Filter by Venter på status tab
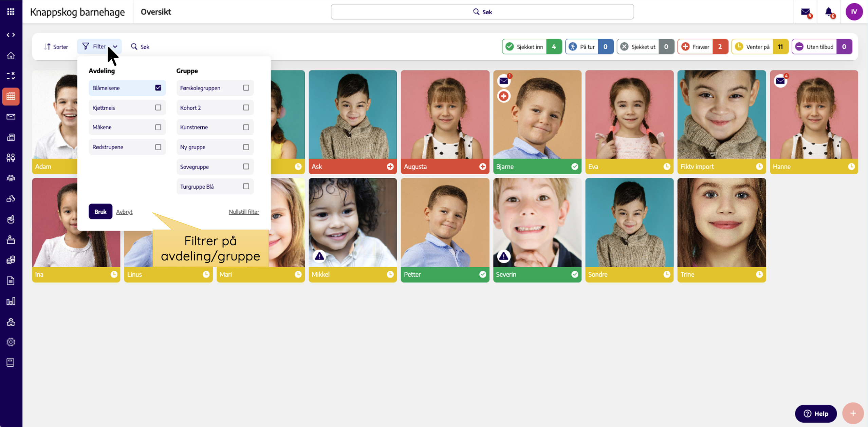Viewport: 868px width, 427px height. coord(760,47)
